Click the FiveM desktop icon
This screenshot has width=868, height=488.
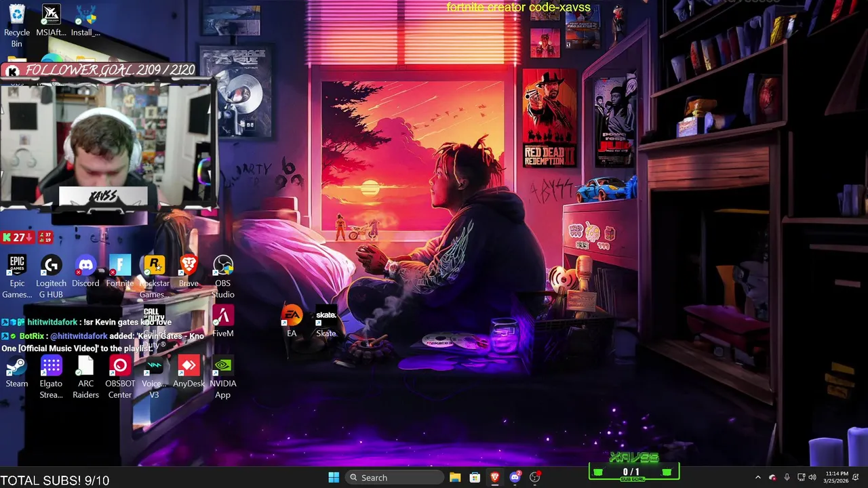point(223,322)
